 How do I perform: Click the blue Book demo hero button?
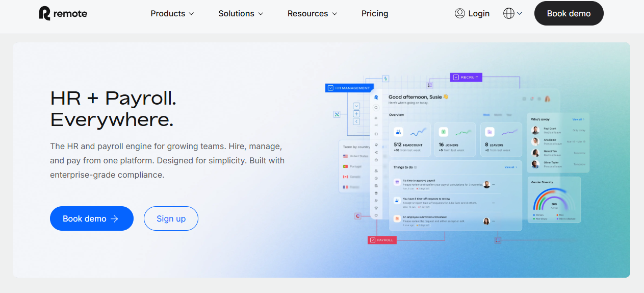[x=92, y=218]
